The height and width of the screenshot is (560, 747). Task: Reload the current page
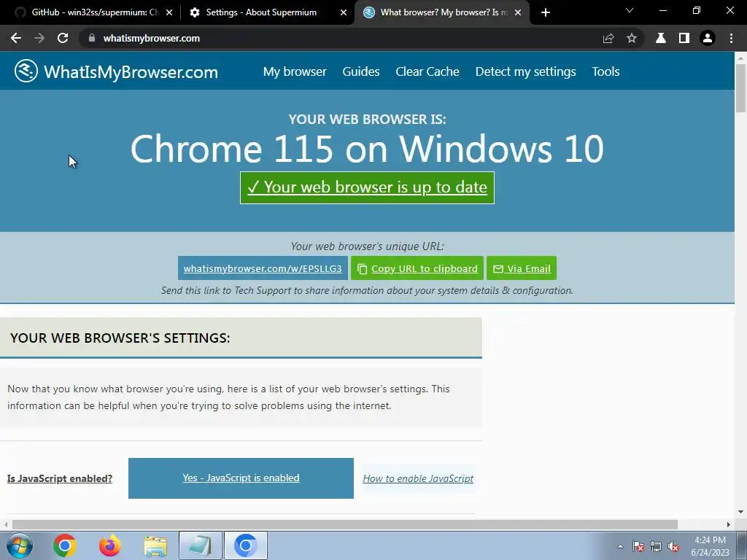point(63,38)
